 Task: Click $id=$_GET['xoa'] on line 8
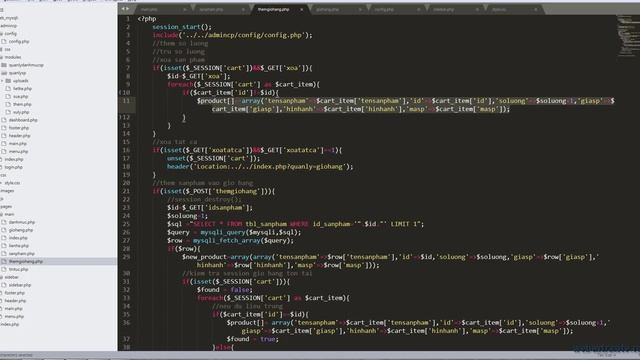(199, 76)
